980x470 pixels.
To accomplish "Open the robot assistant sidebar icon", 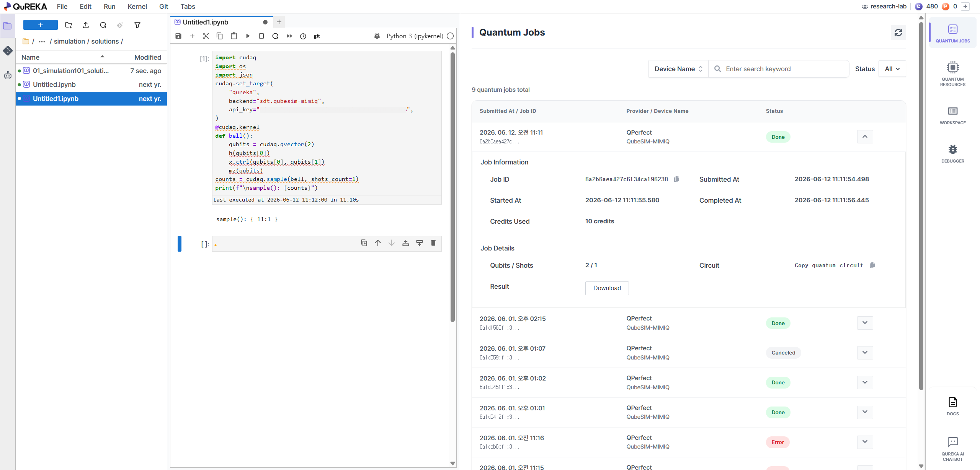I will tap(8, 75).
